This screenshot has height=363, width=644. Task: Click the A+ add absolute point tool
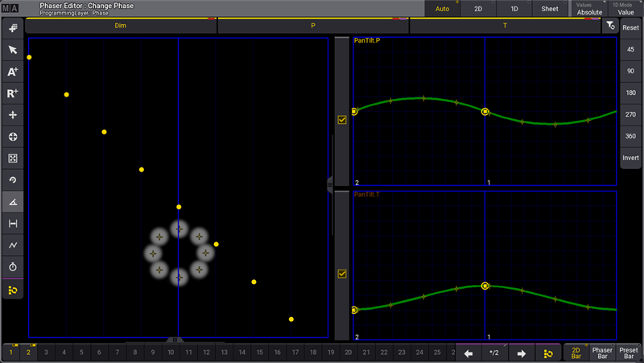[13, 72]
